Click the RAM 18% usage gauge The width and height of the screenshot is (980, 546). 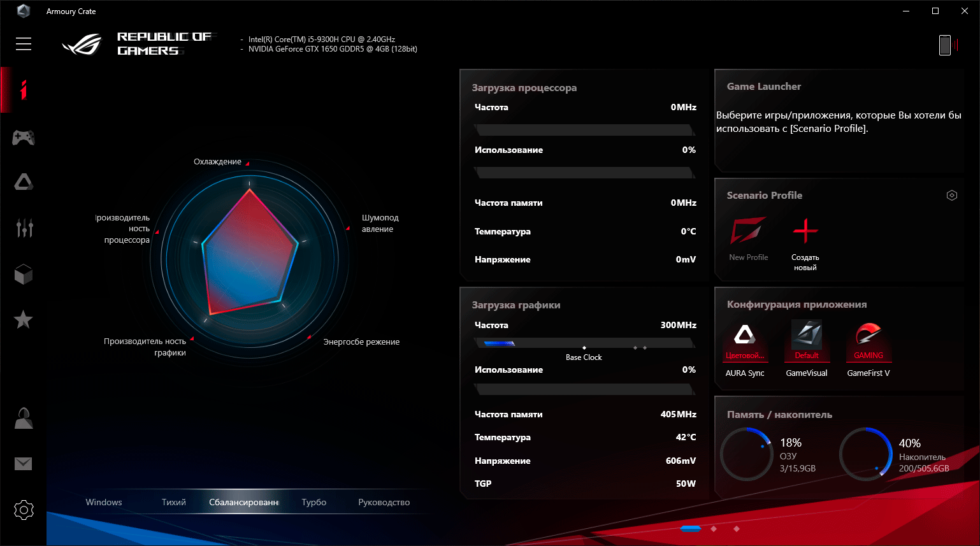(747, 454)
